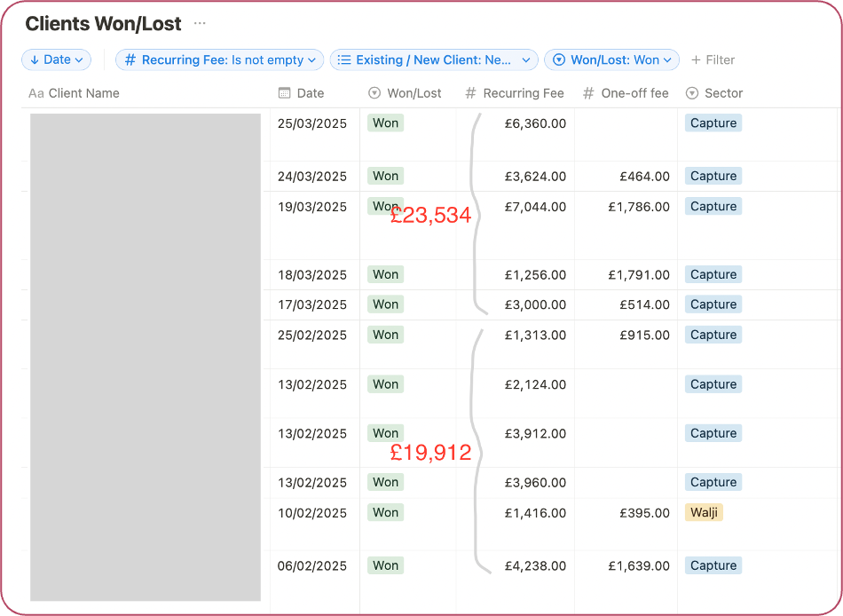Viewport: 843px width, 616px height.
Task: Open the Recurring Fee filter dropdown
Action: click(x=220, y=59)
